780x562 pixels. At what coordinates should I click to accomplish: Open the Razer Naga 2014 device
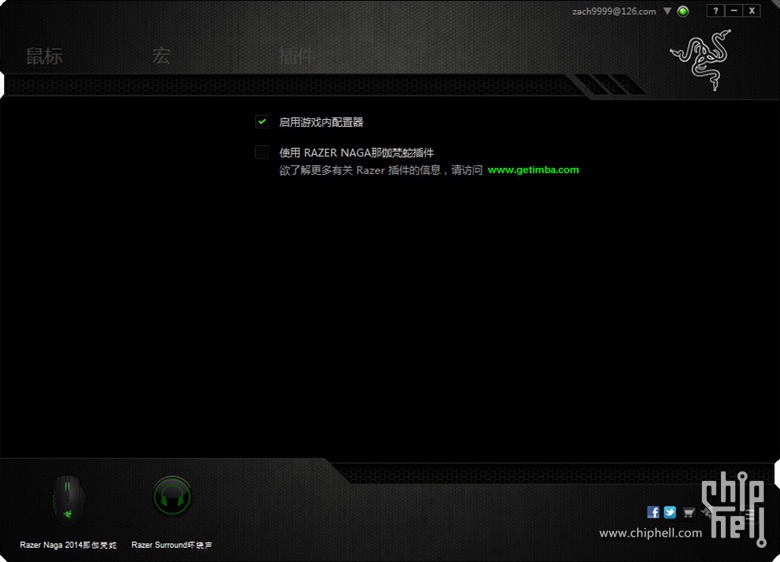pos(68,499)
